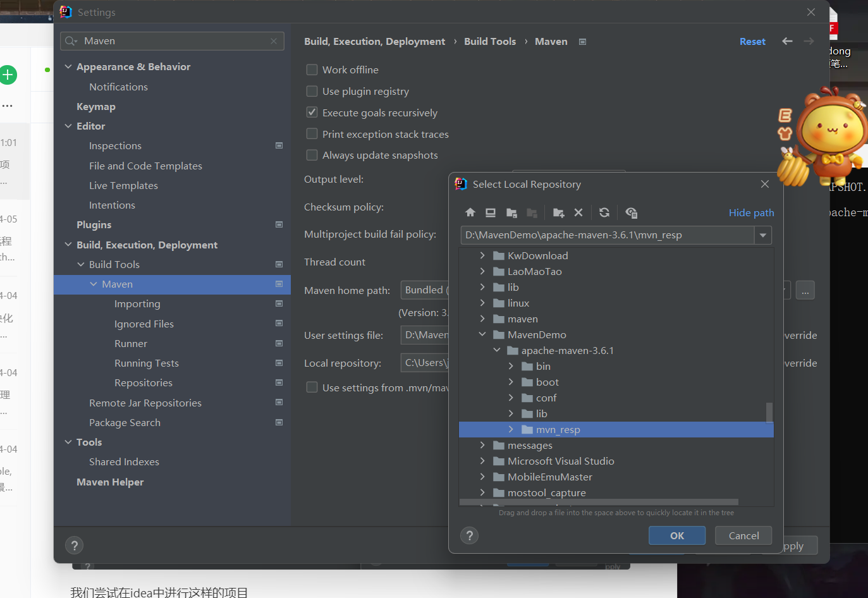
Task: Click green plus button in background window
Action: (8, 75)
